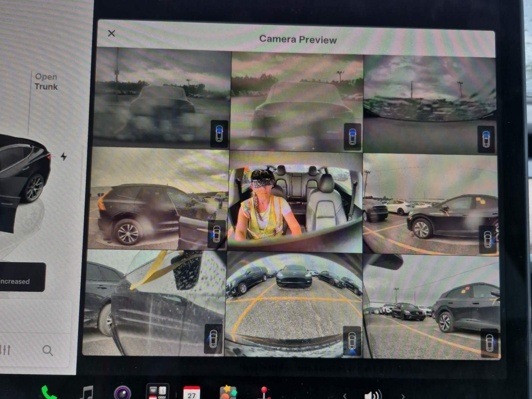The height and width of the screenshot is (399, 532).
Task: Open the app launcher grid icon
Action: tap(158, 391)
